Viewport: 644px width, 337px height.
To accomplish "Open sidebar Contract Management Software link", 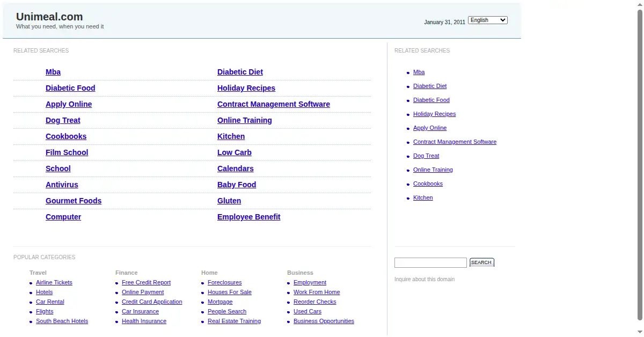I will click(x=455, y=142).
